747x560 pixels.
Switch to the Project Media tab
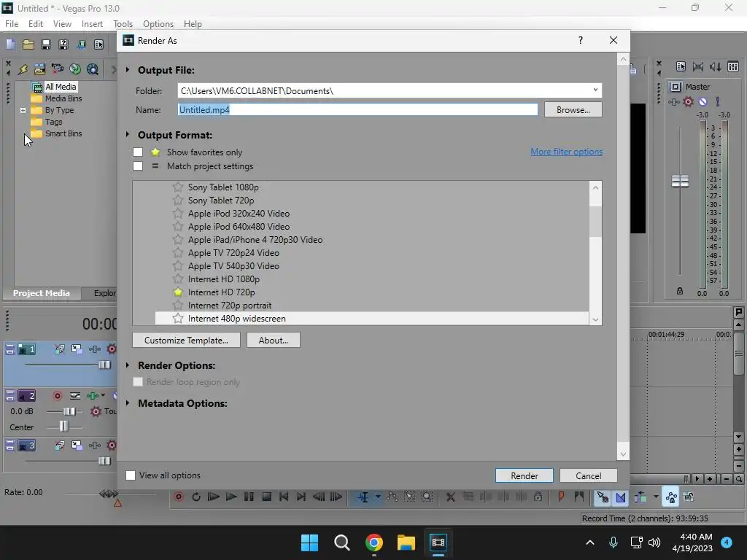pos(42,293)
